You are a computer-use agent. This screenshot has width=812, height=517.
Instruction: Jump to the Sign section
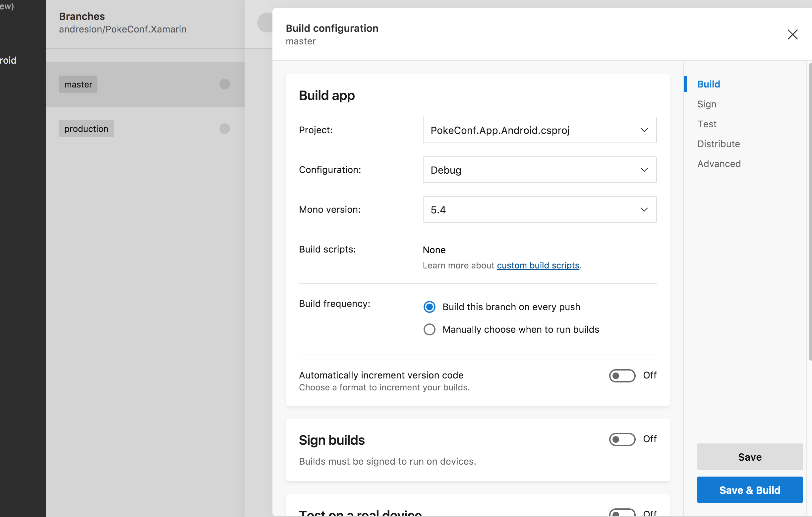[x=707, y=104]
